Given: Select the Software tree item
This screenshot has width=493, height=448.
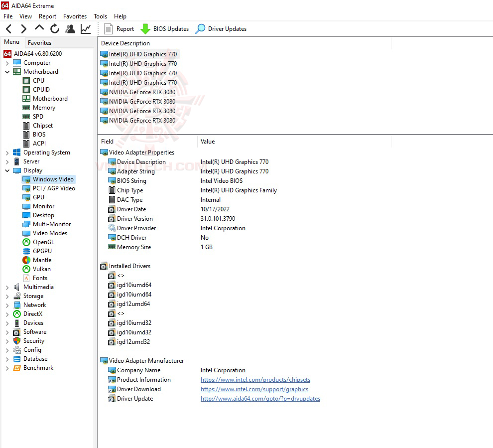Looking at the screenshot, I should point(35,332).
